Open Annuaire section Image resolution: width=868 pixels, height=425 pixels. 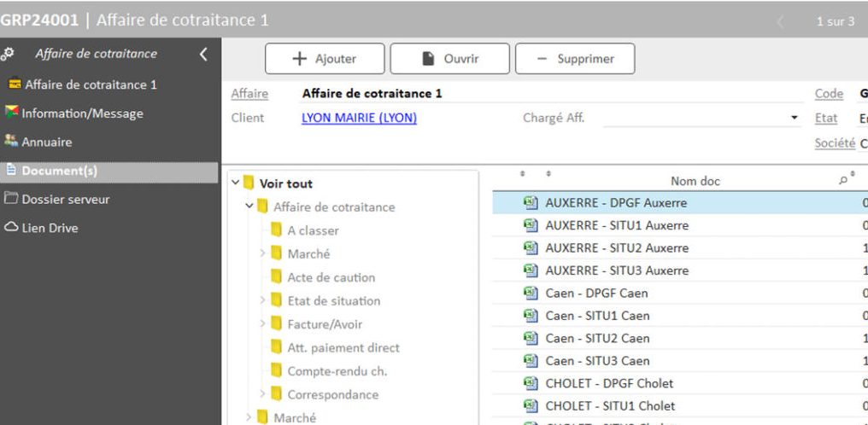pos(46,142)
